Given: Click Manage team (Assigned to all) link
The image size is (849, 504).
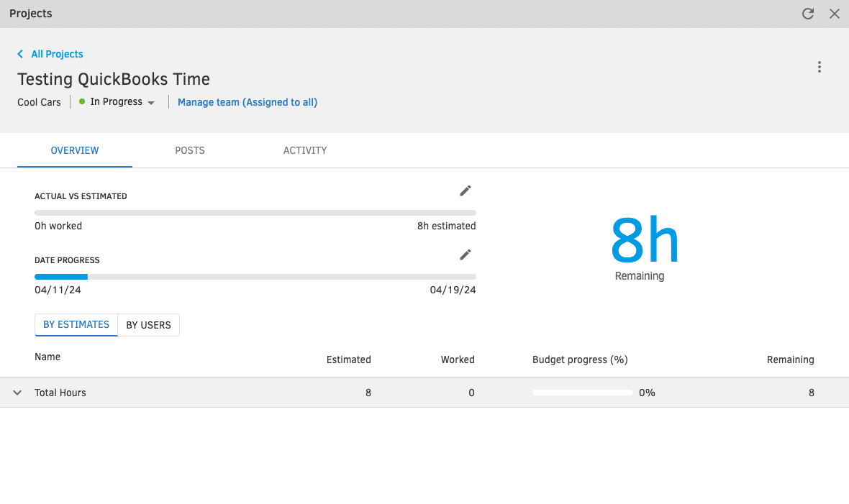Looking at the screenshot, I should click(x=248, y=102).
